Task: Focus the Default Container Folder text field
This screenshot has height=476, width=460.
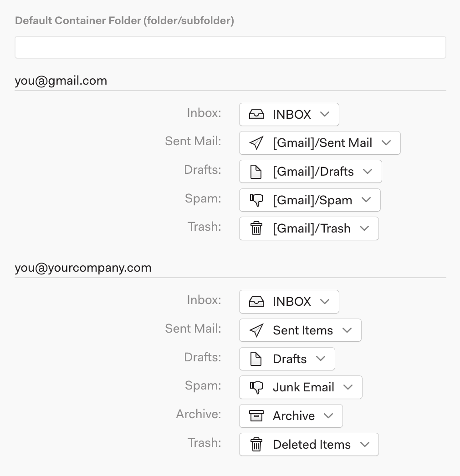Action: (x=230, y=47)
